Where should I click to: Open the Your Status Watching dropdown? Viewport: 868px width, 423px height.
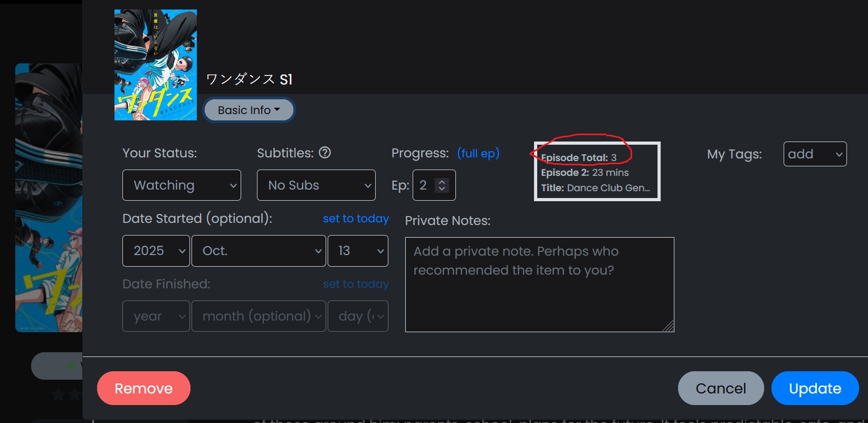(182, 185)
